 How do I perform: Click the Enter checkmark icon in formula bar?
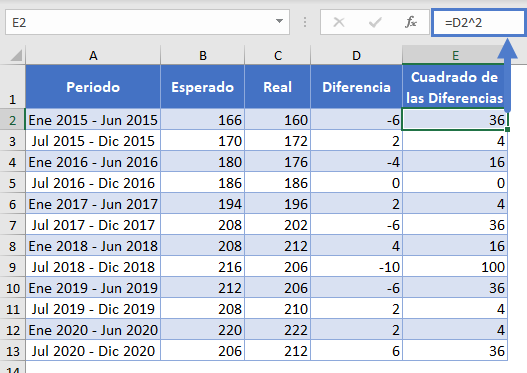[375, 23]
